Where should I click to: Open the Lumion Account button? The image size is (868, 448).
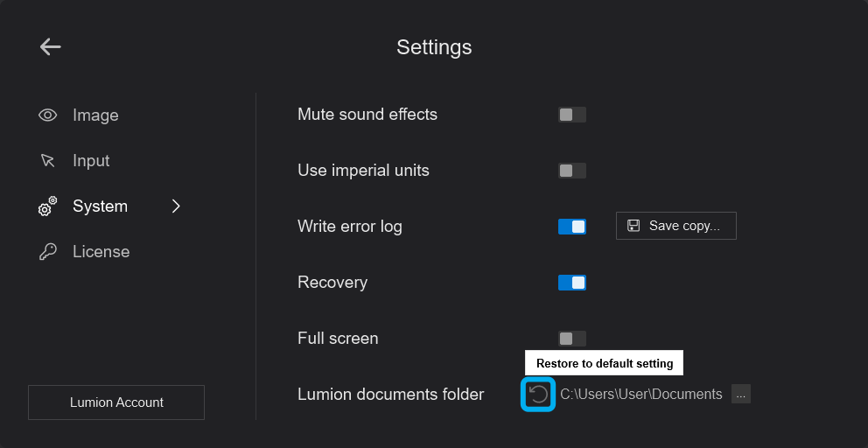pyautogui.click(x=116, y=402)
